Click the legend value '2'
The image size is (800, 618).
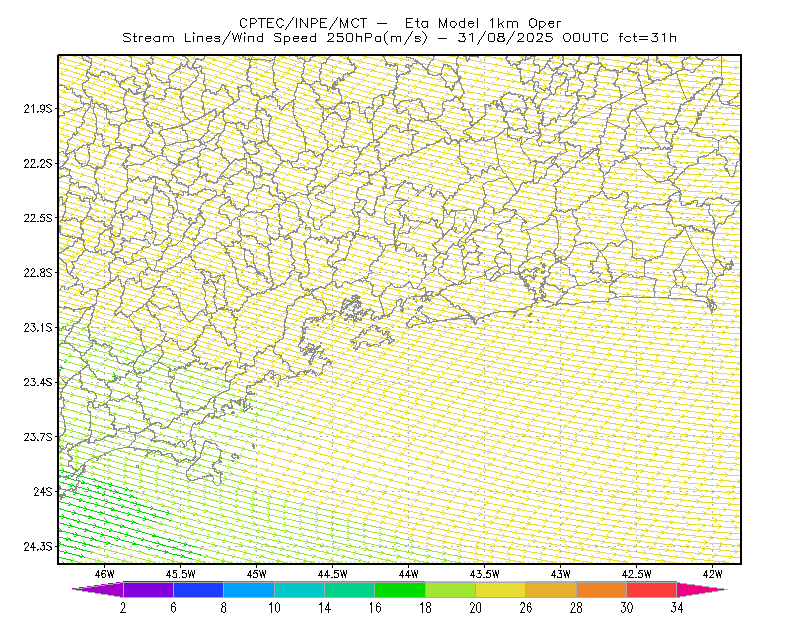coord(123,608)
